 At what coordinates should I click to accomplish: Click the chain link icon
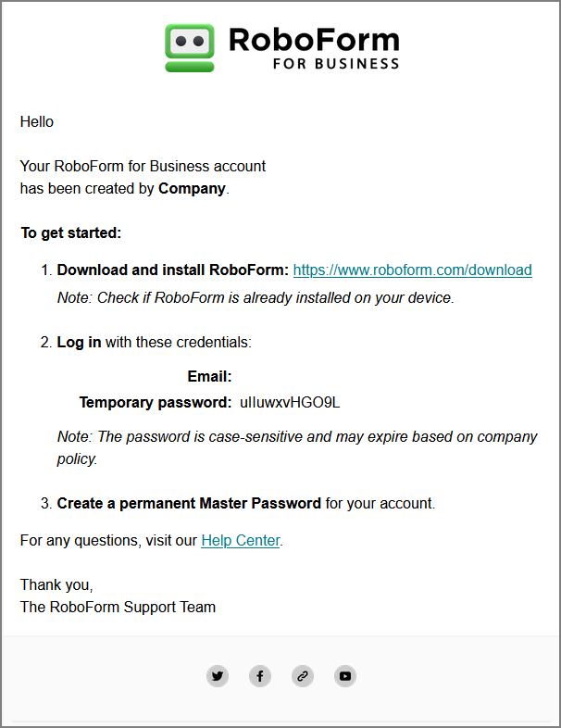(303, 676)
